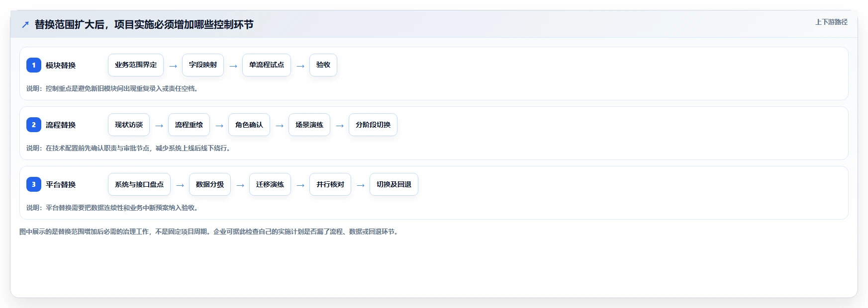Choose the 系统与接口盘点 step box
868x308 pixels.
coord(139,184)
